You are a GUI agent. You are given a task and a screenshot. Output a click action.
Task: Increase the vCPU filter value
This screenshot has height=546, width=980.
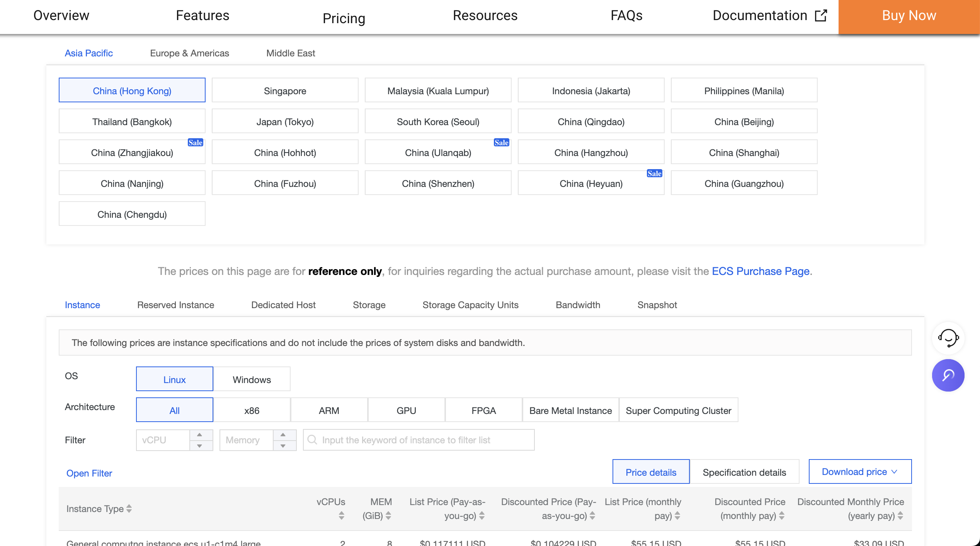[x=199, y=435]
